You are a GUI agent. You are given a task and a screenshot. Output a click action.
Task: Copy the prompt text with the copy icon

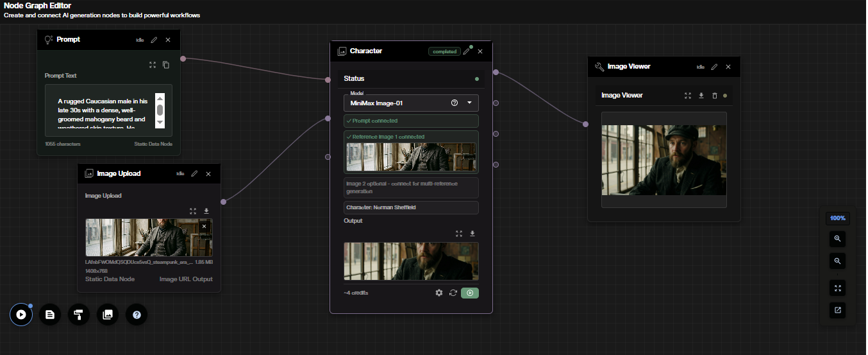click(x=166, y=65)
